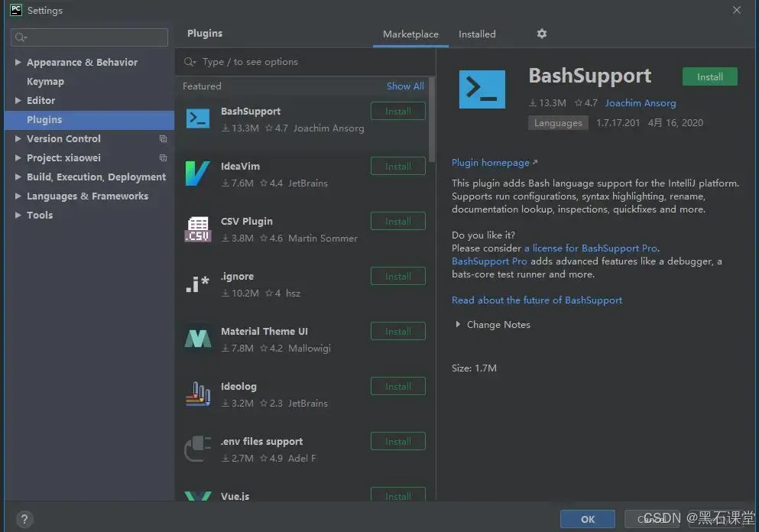Expand Appearance & Behavior settings
This screenshot has width=759, height=532.
(18, 62)
